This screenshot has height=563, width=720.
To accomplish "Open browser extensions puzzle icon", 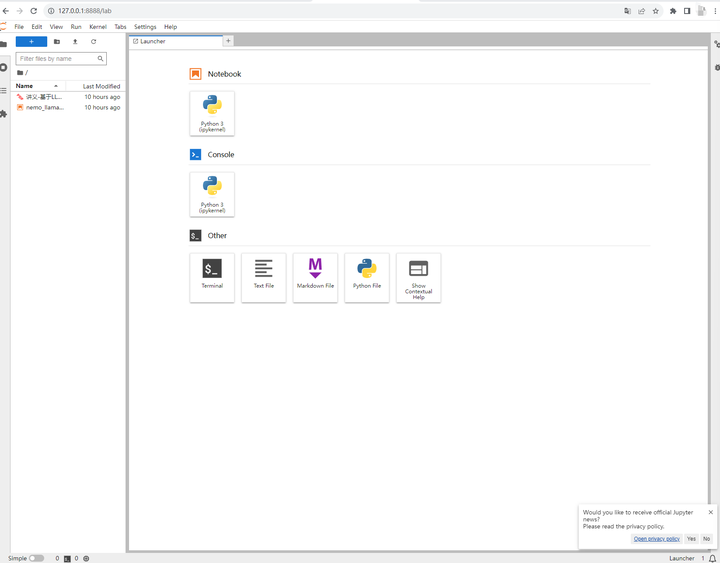I will pyautogui.click(x=673, y=11).
